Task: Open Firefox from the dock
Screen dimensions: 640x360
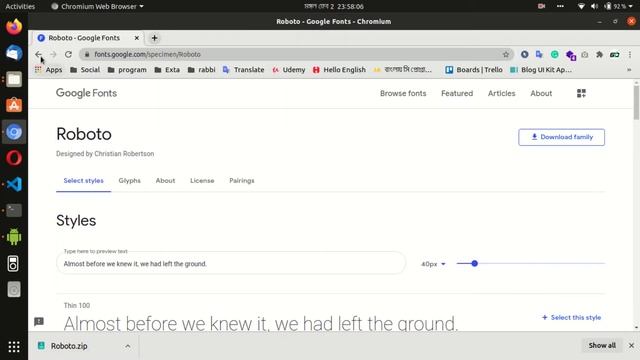Action: click(14, 27)
